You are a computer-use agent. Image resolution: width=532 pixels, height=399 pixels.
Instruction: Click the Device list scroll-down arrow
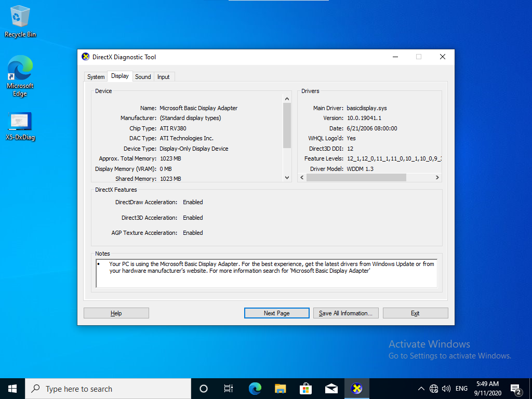click(287, 178)
